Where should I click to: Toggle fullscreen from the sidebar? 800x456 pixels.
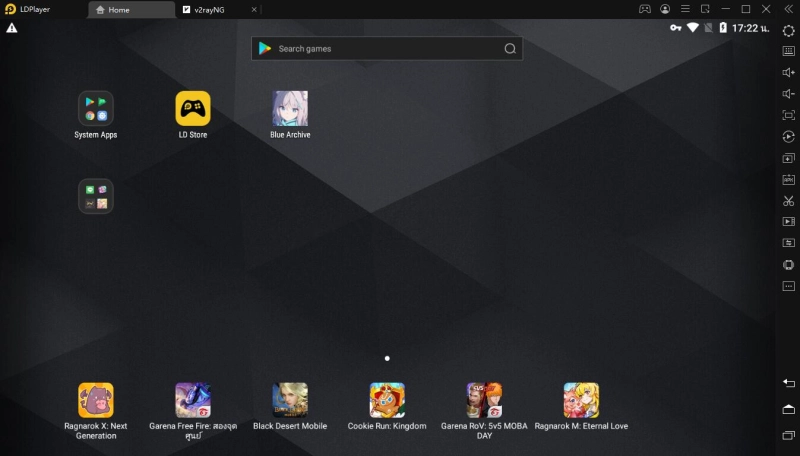788,115
